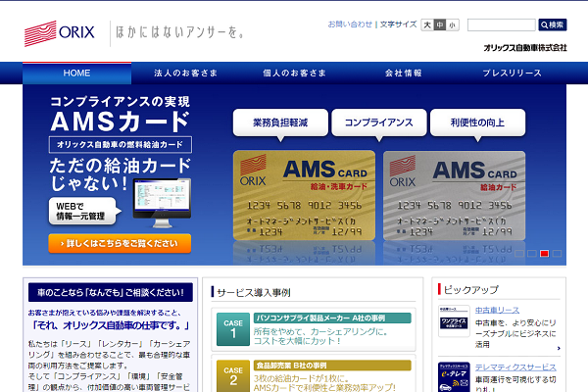Open the プレスリリース menu

pyautogui.click(x=512, y=73)
